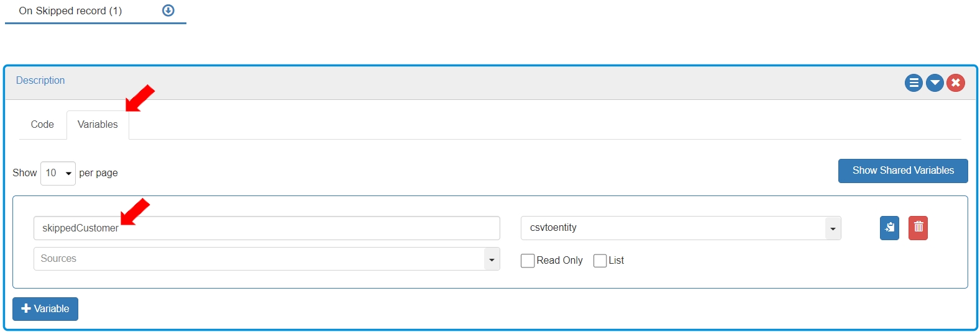Click the Description title link
980x332 pixels.
[40, 80]
